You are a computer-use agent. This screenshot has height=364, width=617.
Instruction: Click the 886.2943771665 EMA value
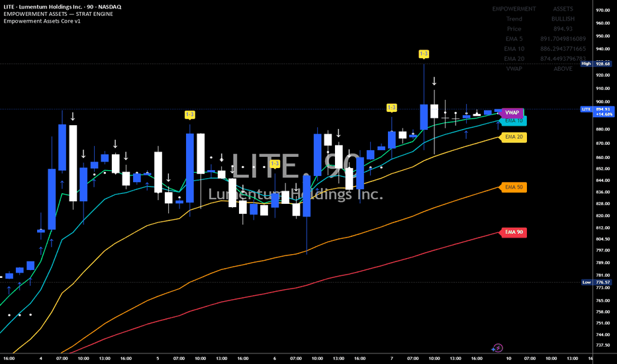563,49
